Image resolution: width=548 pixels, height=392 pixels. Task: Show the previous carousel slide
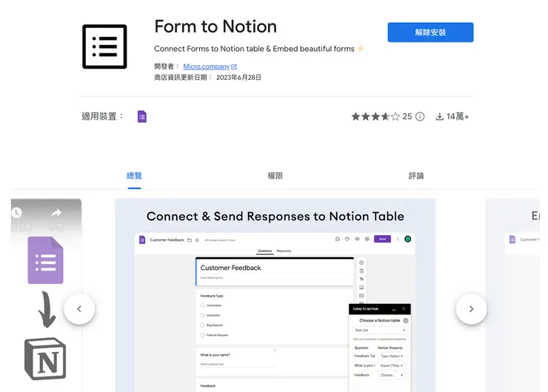pos(79,309)
